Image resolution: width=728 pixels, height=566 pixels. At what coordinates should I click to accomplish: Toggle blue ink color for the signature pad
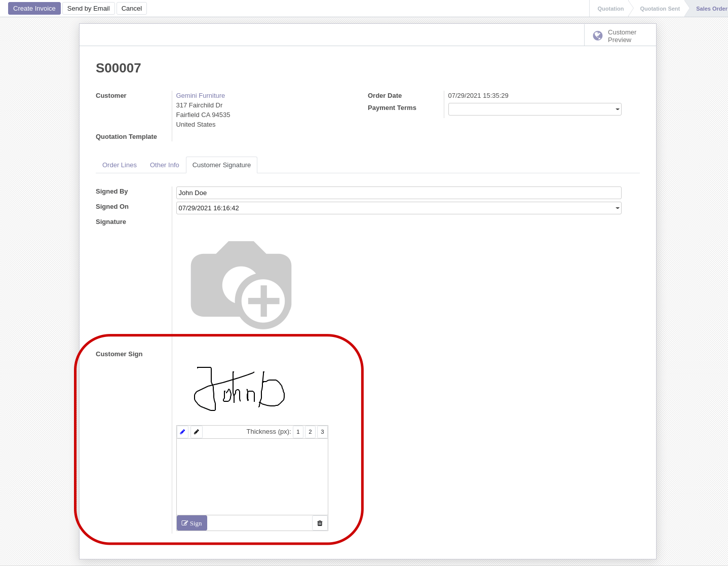(x=182, y=432)
